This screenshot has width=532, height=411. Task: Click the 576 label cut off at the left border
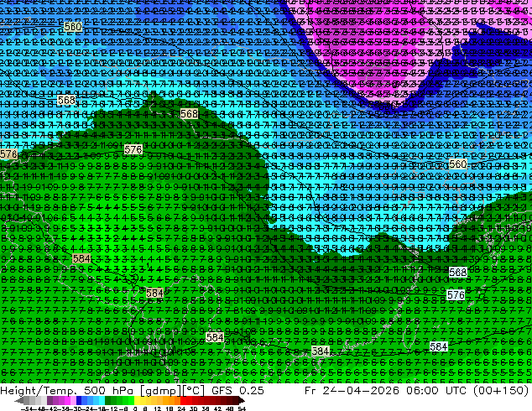(x=8, y=154)
